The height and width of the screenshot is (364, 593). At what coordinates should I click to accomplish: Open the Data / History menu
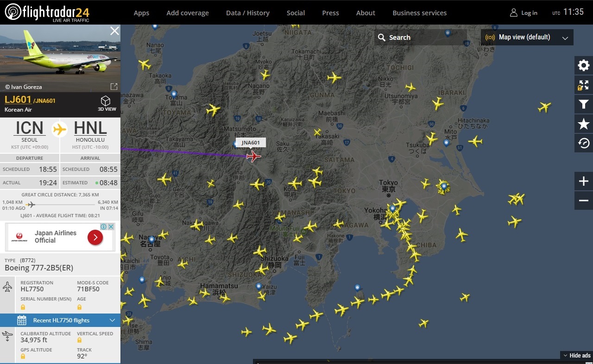(248, 13)
